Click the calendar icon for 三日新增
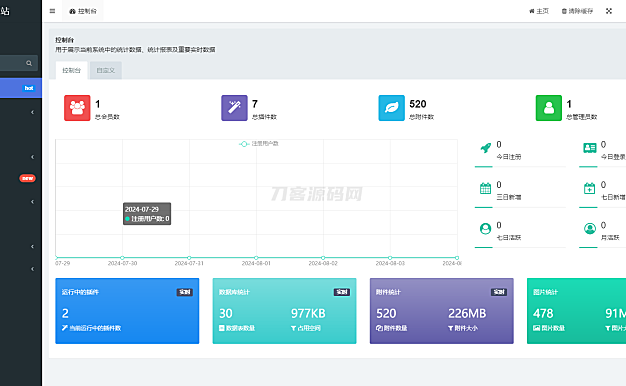Viewport: 626px width, 386px height. [485, 188]
